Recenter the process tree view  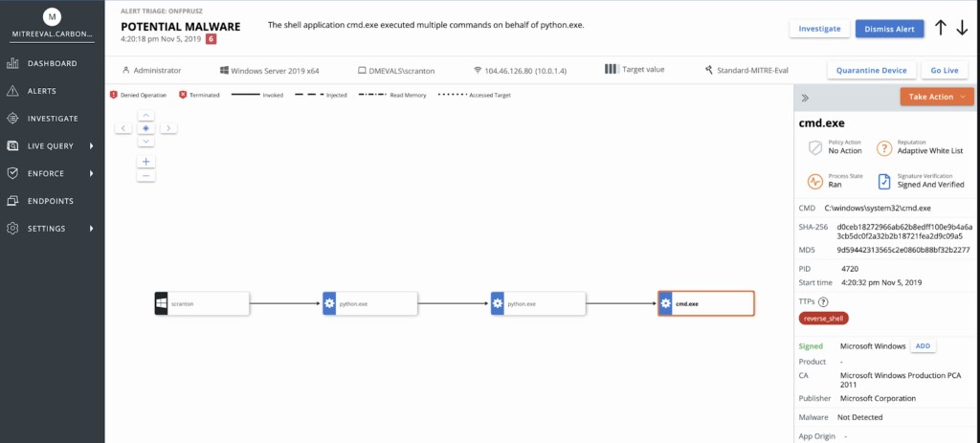(146, 127)
